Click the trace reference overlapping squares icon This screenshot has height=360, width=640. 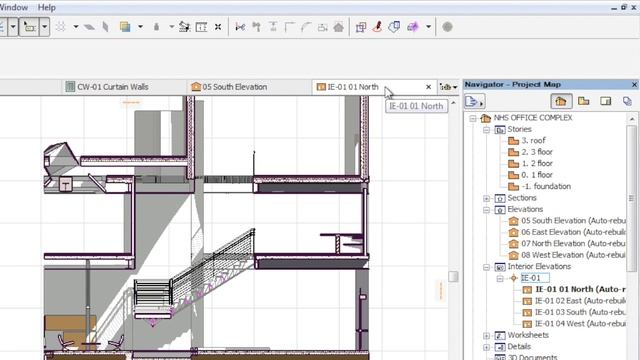click(x=125, y=27)
